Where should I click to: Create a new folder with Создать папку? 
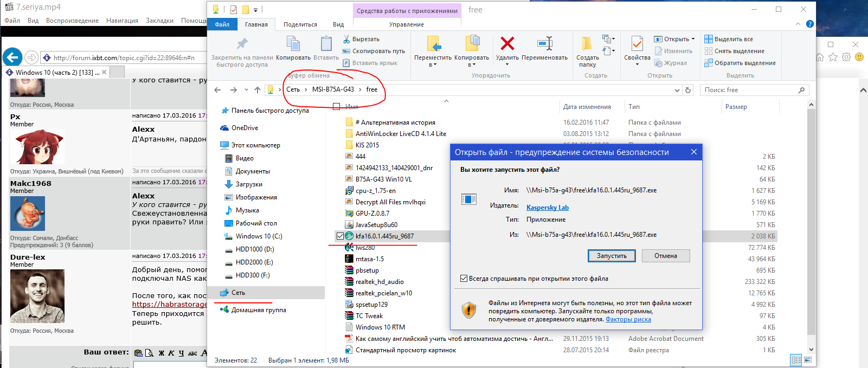[x=587, y=51]
